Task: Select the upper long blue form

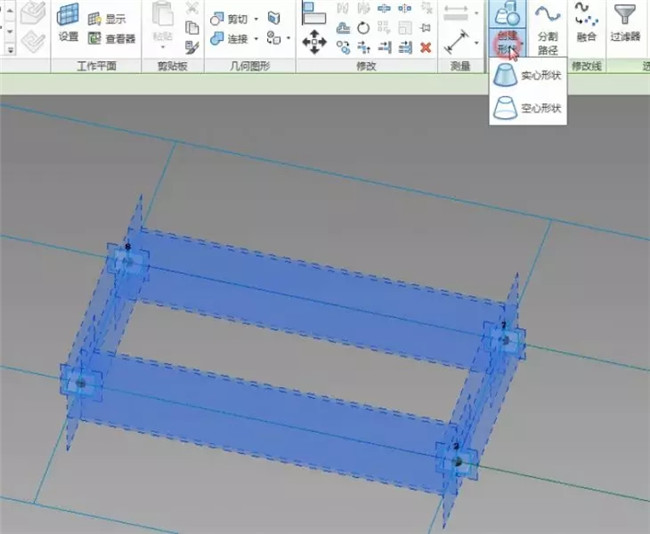Action: pos(317,299)
